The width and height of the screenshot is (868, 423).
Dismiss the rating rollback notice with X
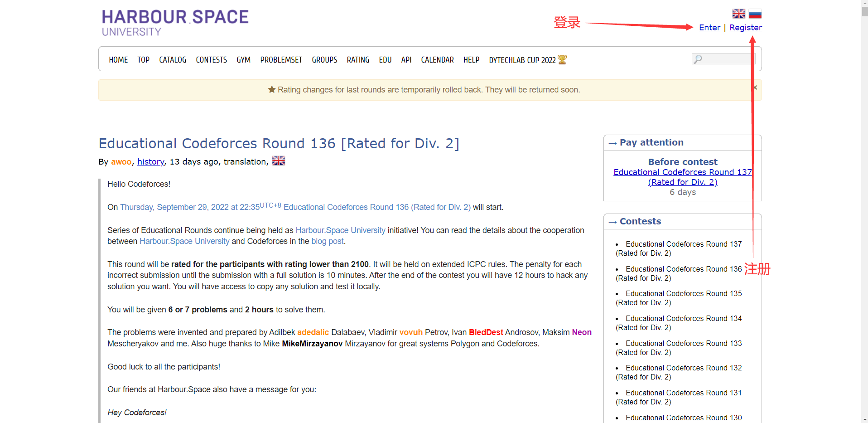[755, 88]
